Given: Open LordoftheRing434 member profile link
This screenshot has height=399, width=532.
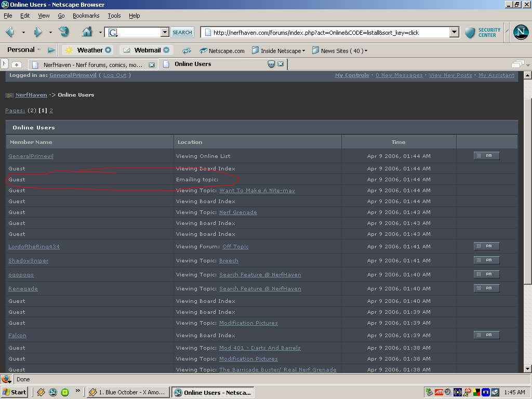Looking at the screenshot, I should point(34,247).
